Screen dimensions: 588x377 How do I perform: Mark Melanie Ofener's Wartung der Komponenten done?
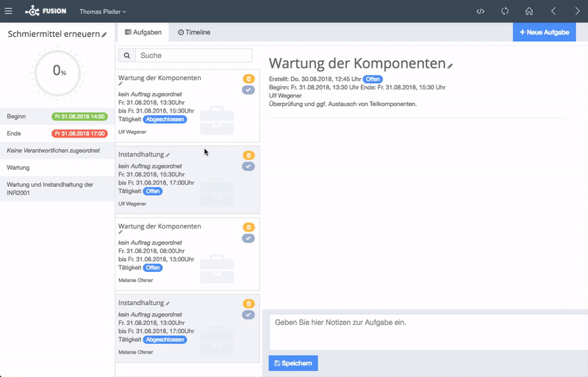[x=248, y=239]
